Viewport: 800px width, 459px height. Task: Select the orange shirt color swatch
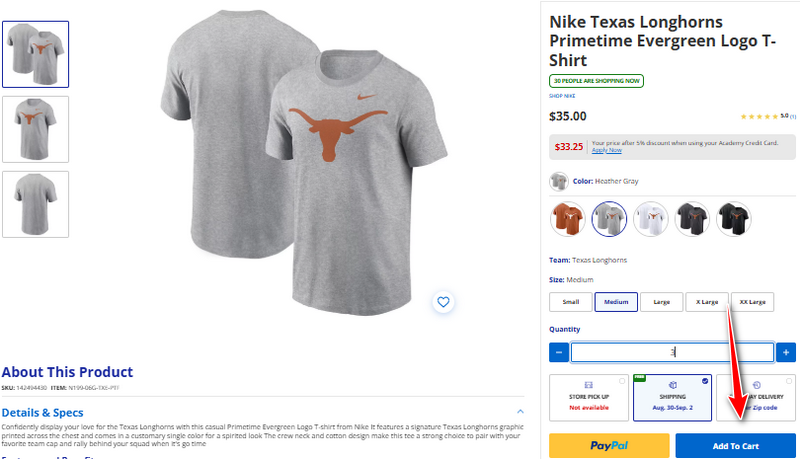click(x=568, y=216)
